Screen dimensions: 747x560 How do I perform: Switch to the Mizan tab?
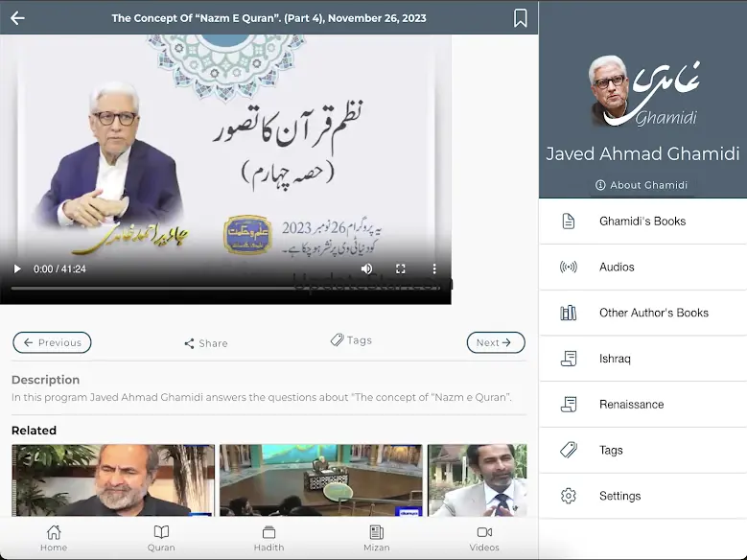pyautogui.click(x=377, y=538)
